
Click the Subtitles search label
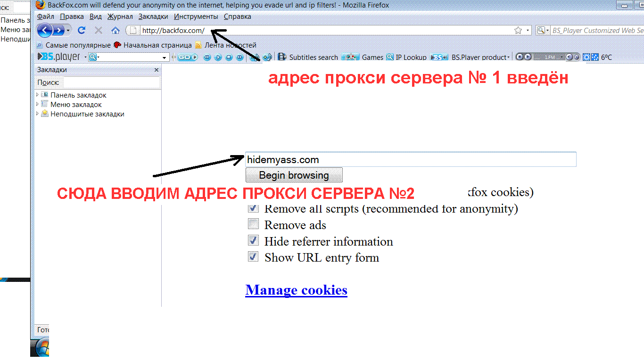[314, 58]
